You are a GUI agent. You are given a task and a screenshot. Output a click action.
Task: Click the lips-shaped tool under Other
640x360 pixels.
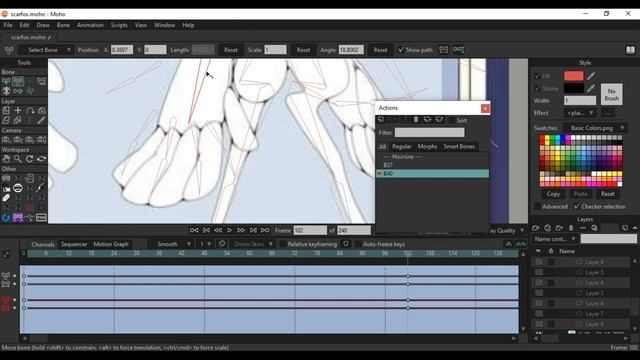pyautogui.click(x=18, y=188)
